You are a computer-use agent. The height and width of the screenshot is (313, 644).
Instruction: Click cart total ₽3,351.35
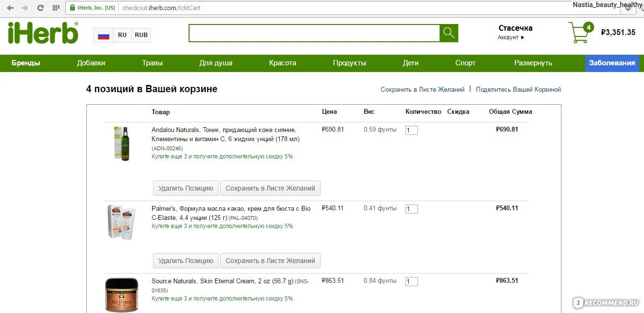coord(618,33)
